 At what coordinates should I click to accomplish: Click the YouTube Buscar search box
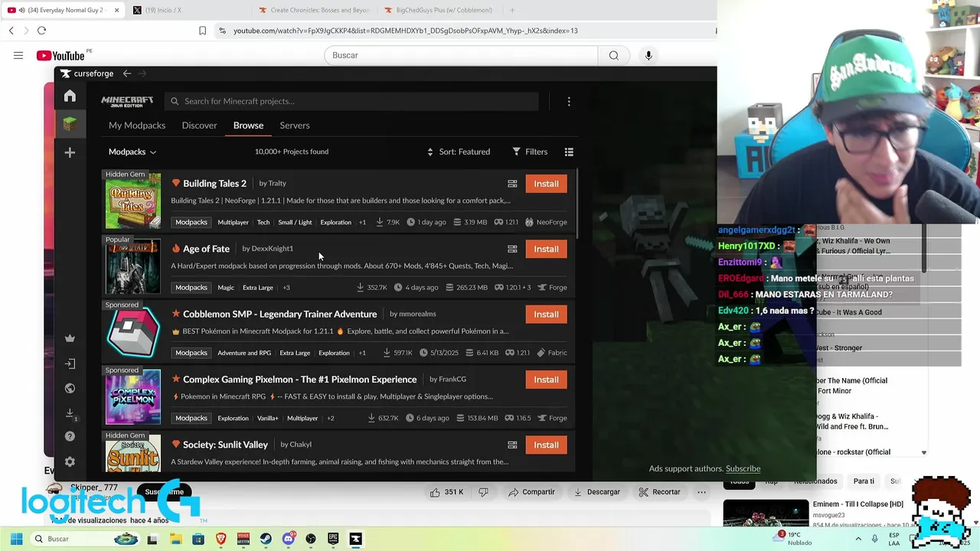tap(461, 55)
